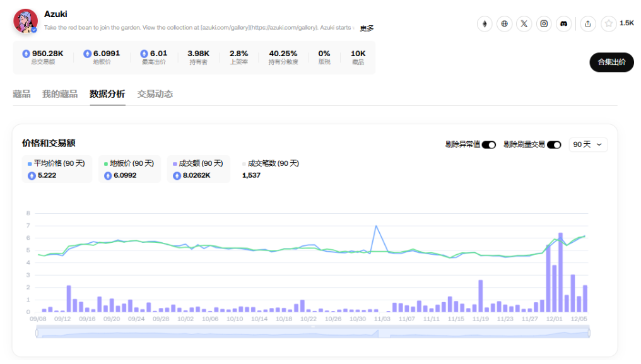The image size is (641, 364).
Task: Open the 藏品 tab
Action: (x=23, y=94)
